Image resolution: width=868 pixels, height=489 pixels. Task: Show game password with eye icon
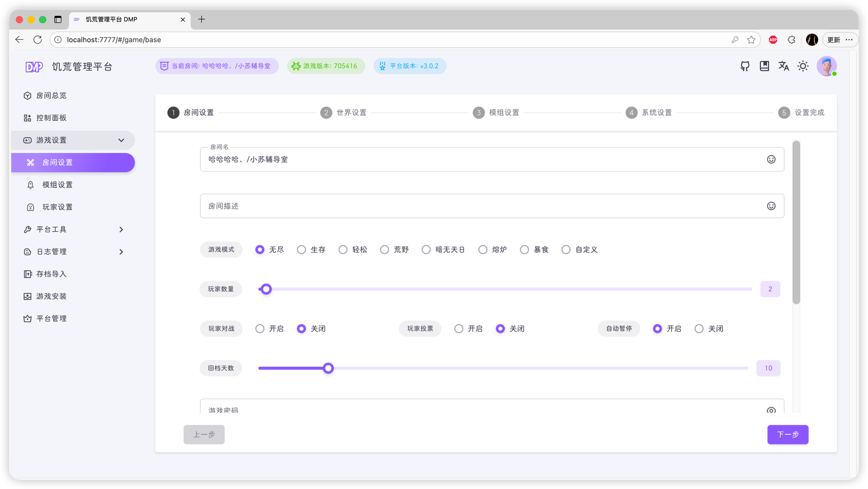[x=771, y=410]
